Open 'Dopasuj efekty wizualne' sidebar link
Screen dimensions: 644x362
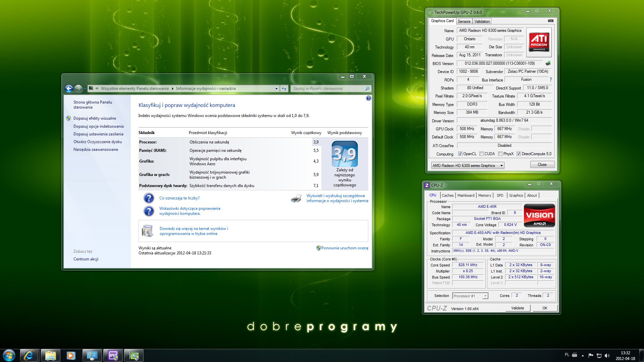tap(95, 118)
